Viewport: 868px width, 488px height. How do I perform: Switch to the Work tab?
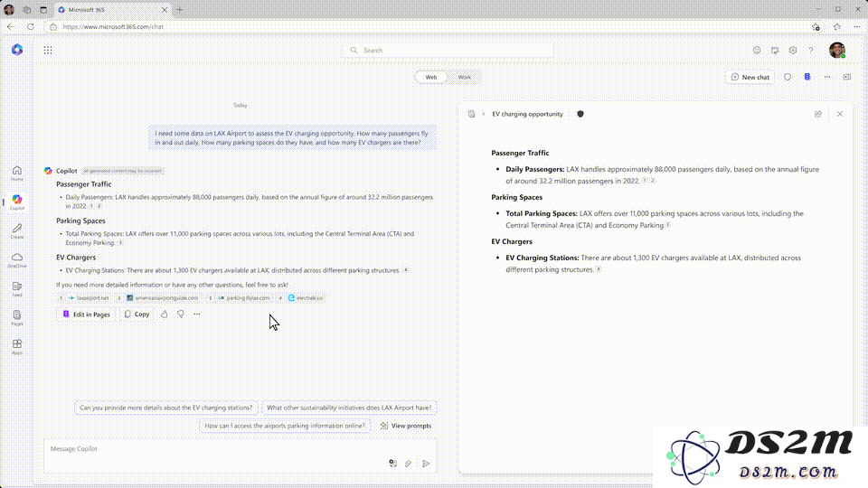pos(465,78)
